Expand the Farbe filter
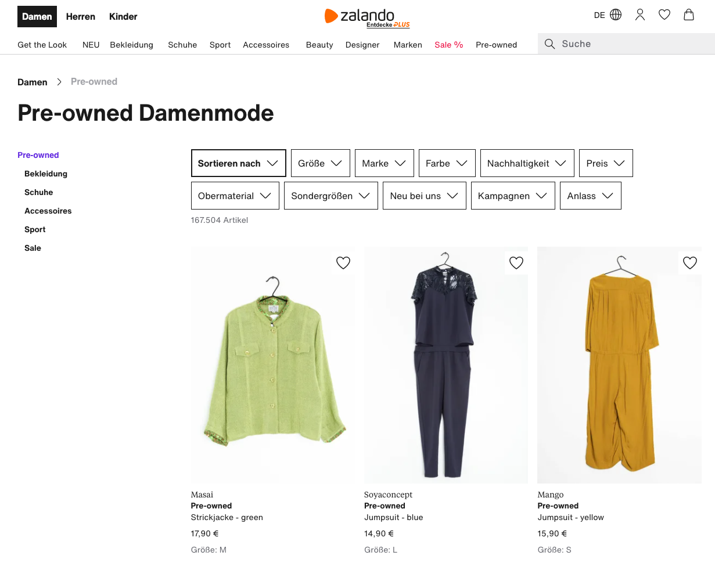 coord(447,163)
